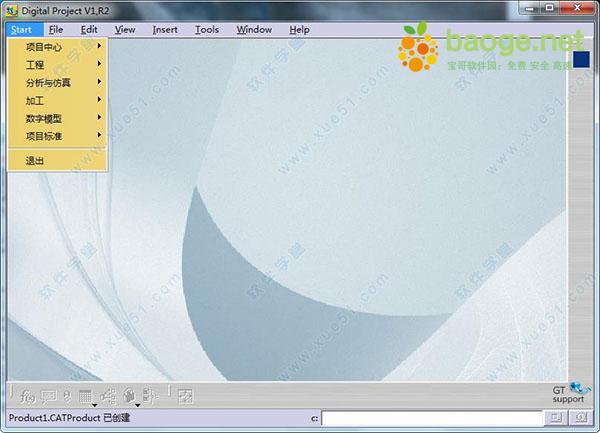The height and width of the screenshot is (433, 600).
Task: Choose 退出 to exit the application
Action: point(57,161)
